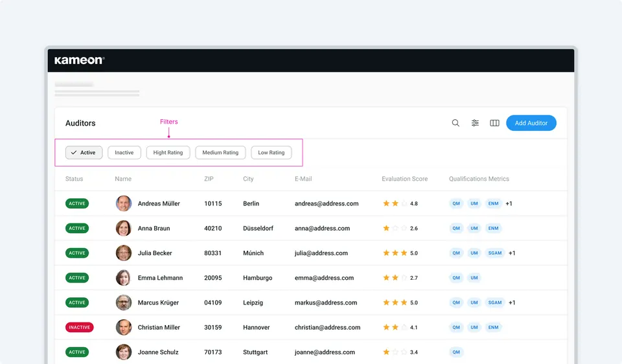Screen dimensions: 622x364
Task: Open email markus@address.com
Action: [326, 302]
